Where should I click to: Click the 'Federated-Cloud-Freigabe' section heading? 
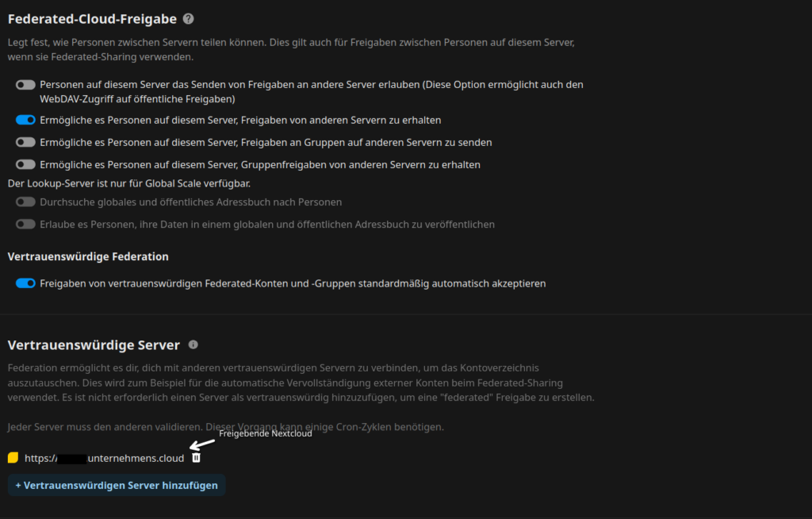coord(92,19)
